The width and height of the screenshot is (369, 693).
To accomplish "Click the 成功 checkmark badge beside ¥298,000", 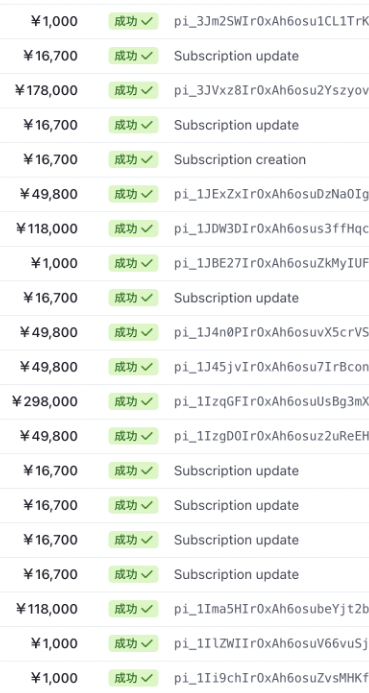I will (133, 401).
